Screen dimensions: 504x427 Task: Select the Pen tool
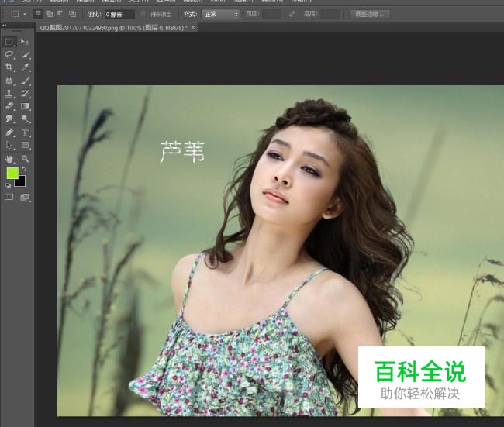(9, 133)
